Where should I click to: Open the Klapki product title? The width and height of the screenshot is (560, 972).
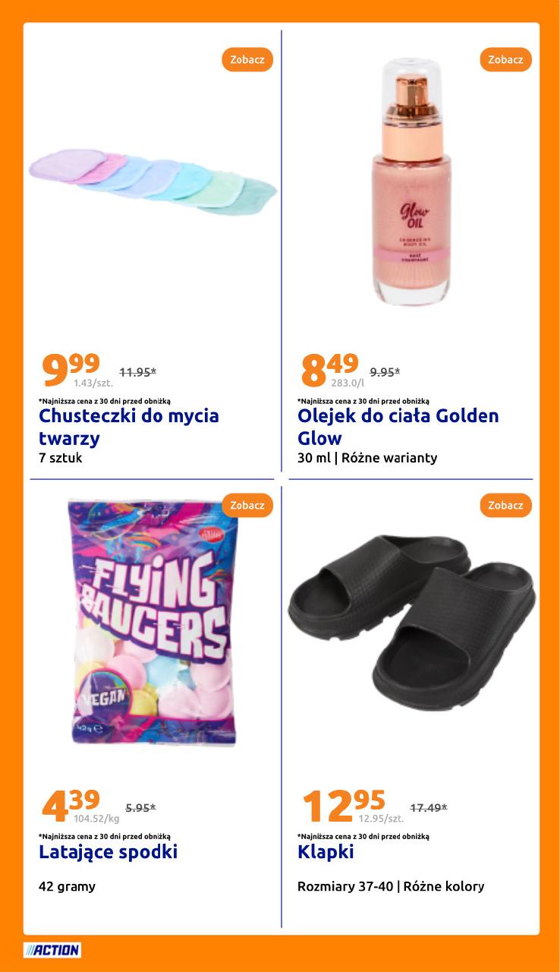coord(326,852)
